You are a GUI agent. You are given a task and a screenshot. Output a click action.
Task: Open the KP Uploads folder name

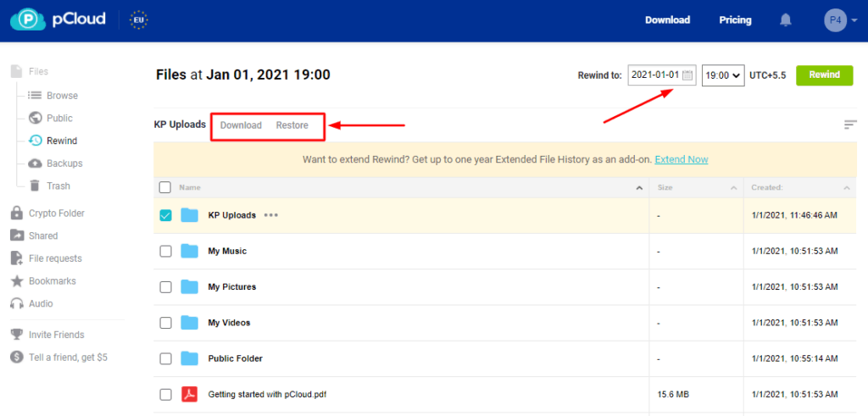click(x=232, y=215)
